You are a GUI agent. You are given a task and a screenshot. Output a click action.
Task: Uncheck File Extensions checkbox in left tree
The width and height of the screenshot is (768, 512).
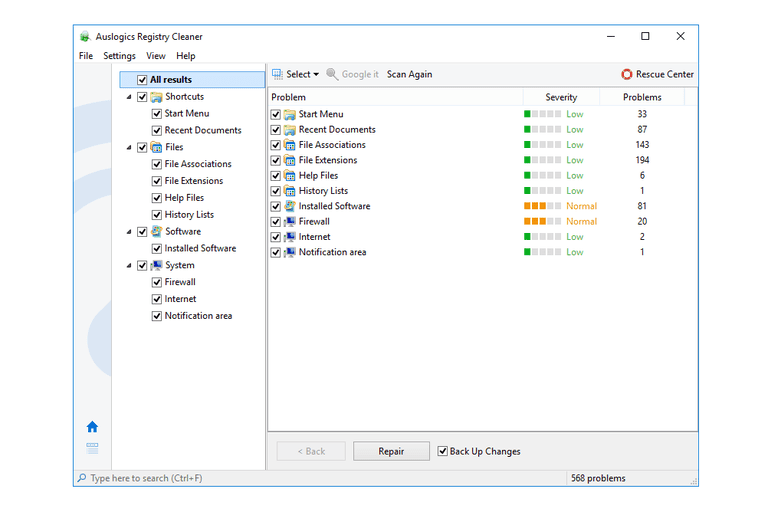[157, 181]
